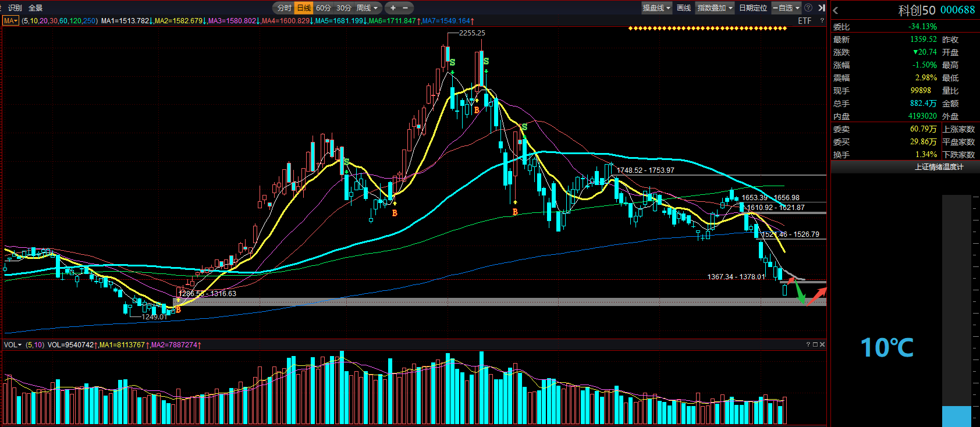
Task: Expand the 指数叠加 overlay dropdown
Action: point(715,8)
